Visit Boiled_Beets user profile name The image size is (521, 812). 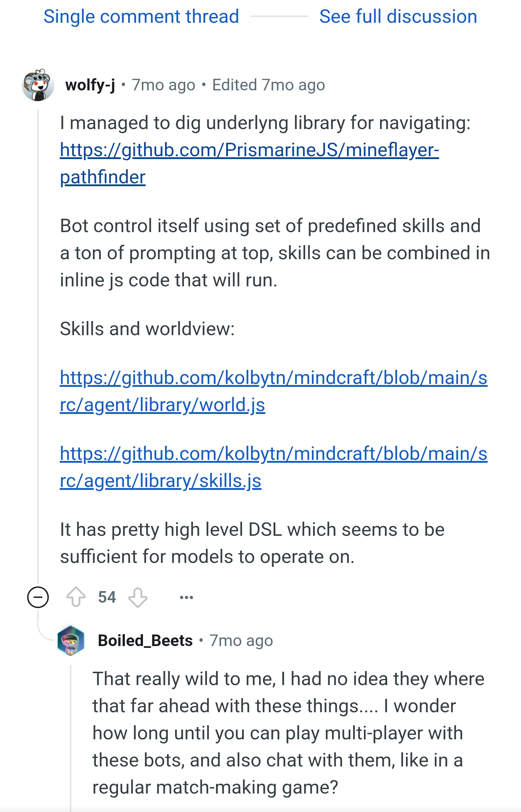click(145, 640)
